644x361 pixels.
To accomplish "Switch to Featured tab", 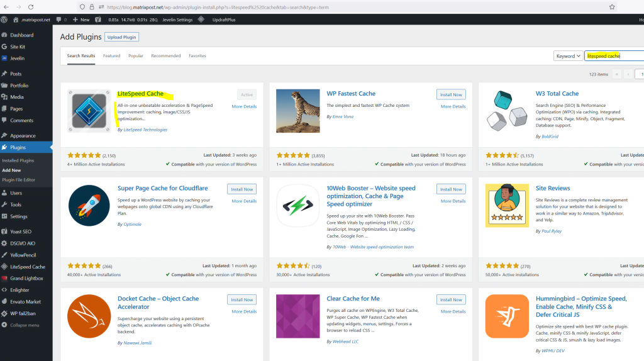I will tap(112, 56).
